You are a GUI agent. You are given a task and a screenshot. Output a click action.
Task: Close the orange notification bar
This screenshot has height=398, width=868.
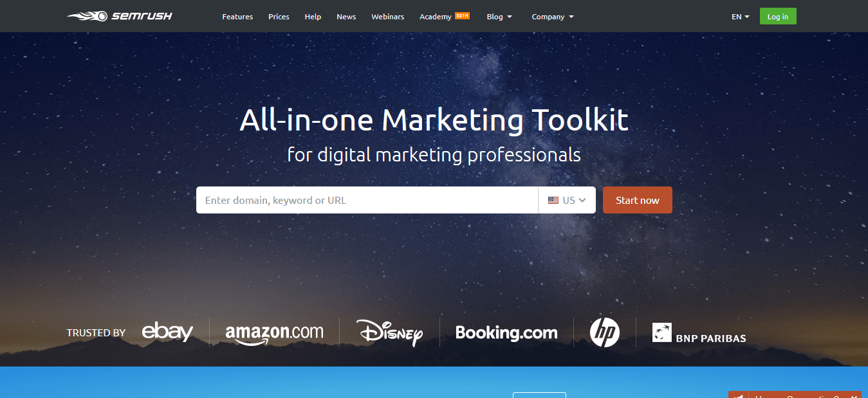(854, 397)
